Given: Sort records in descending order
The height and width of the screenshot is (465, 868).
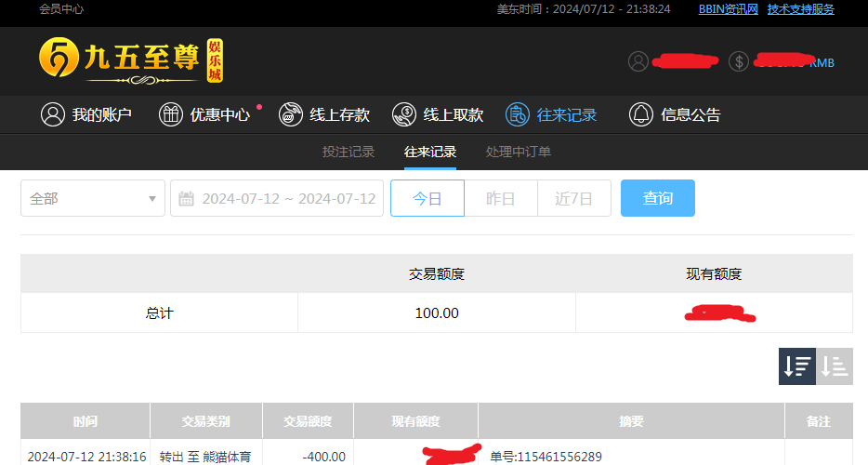Looking at the screenshot, I should click(x=796, y=366).
